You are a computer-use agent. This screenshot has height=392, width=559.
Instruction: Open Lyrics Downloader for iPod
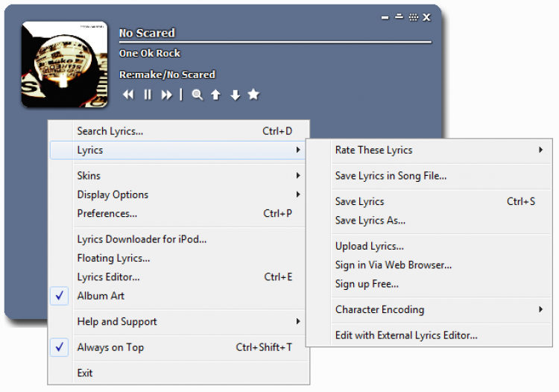point(142,239)
